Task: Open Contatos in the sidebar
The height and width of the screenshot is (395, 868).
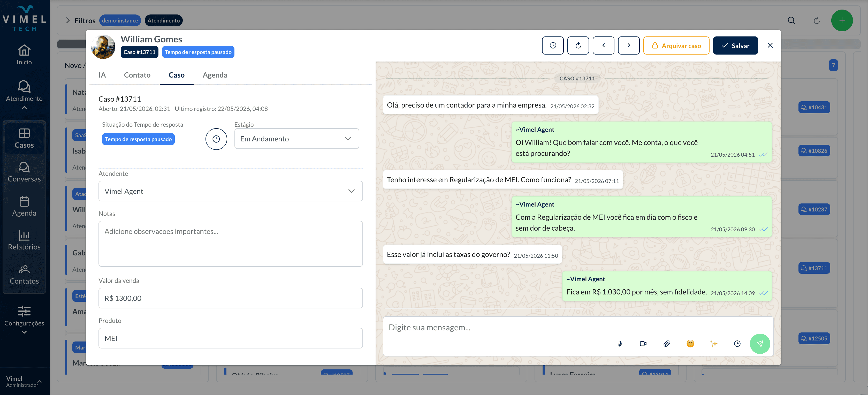Action: (x=24, y=275)
